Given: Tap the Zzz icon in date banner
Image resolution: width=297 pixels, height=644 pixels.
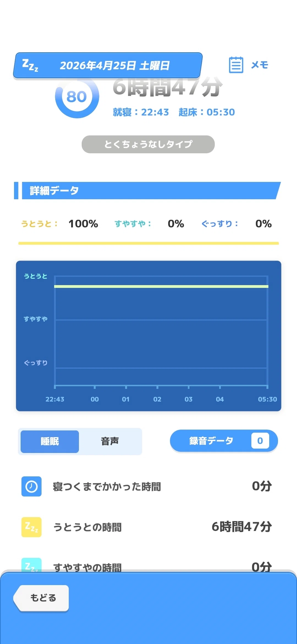Looking at the screenshot, I should click(x=30, y=66).
